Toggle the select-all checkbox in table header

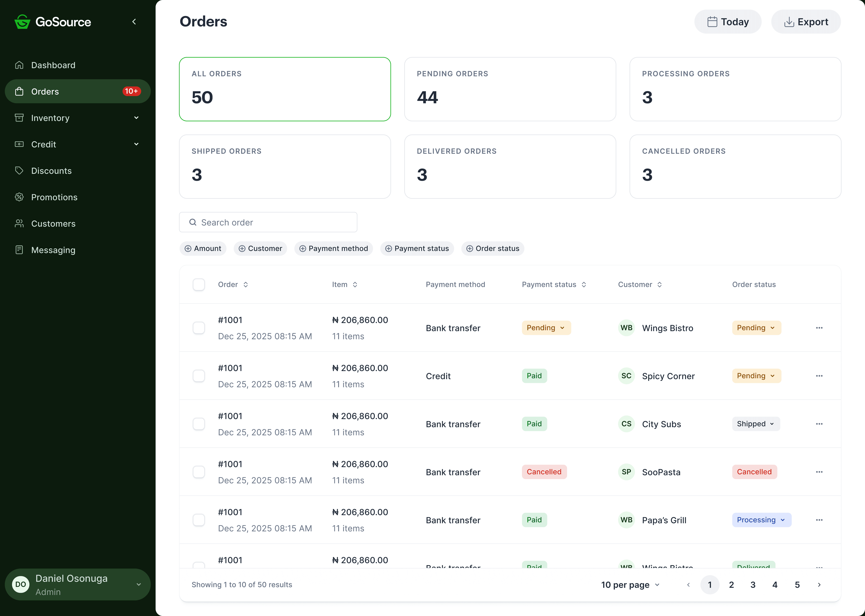(199, 285)
